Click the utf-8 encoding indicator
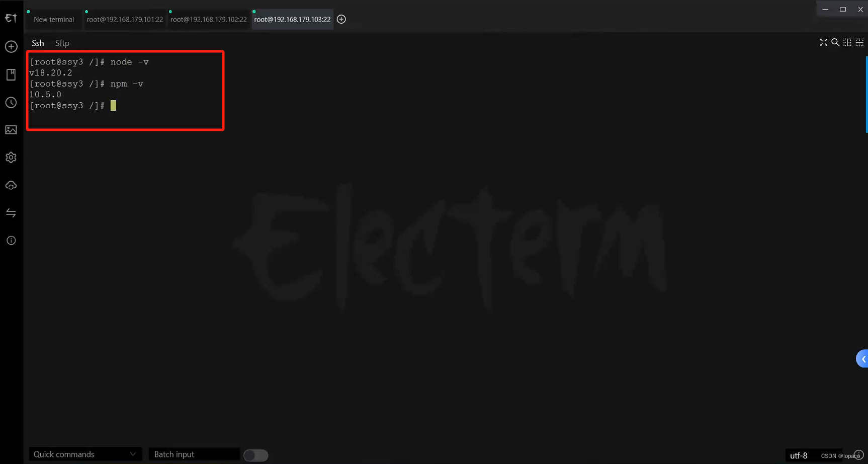This screenshot has width=868, height=464. (799, 455)
